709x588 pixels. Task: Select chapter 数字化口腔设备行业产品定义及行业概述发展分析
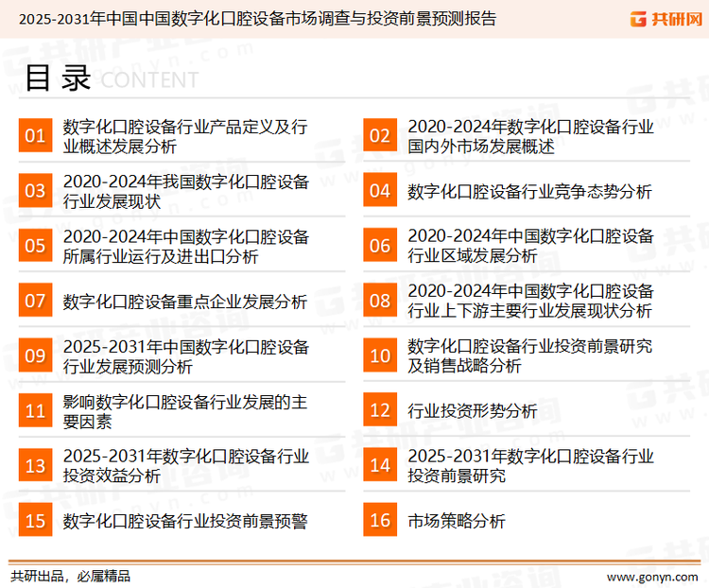[185, 136]
